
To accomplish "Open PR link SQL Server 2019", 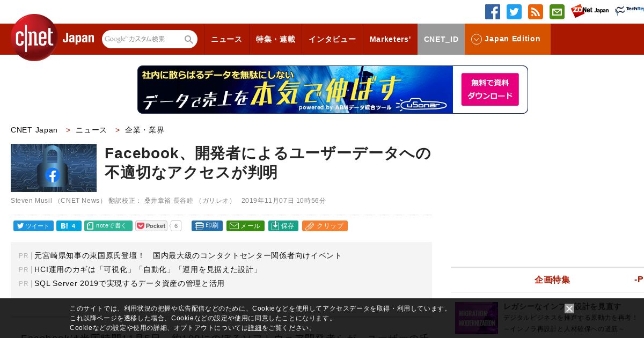I will 129,283.
